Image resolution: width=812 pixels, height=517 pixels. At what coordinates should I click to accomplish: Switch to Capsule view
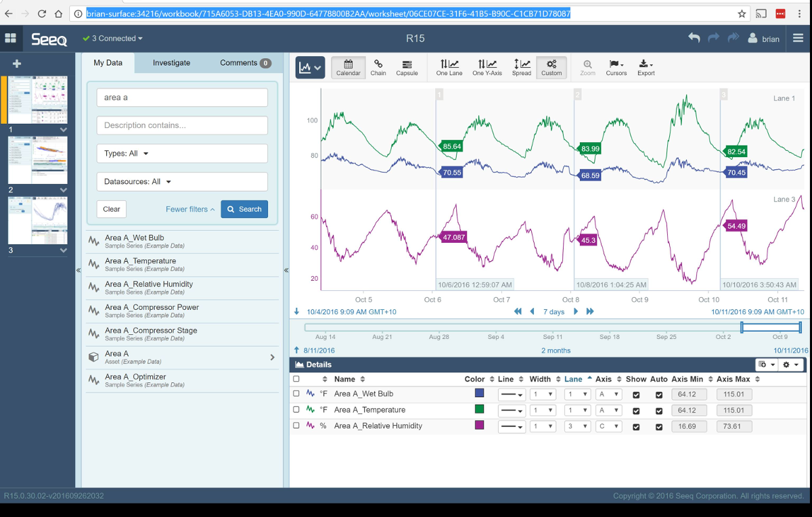click(x=407, y=67)
